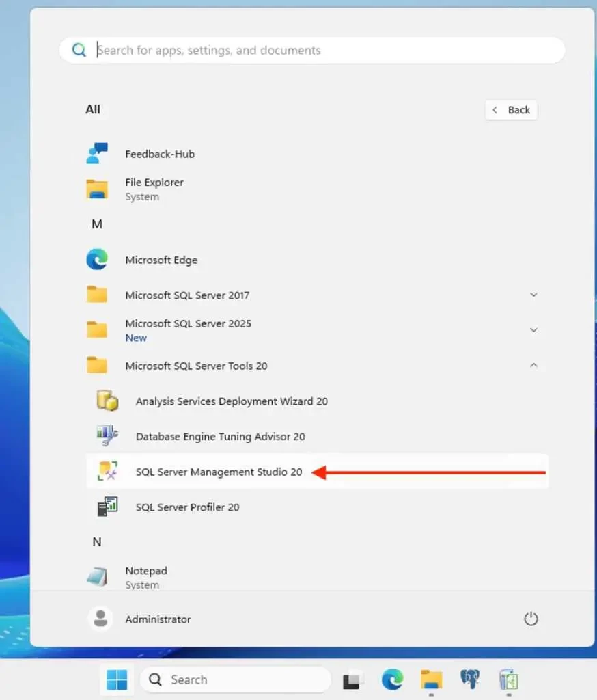Launch the SQL Server Management Studio 20 icon
Screen dimensions: 597x700
click(x=107, y=472)
